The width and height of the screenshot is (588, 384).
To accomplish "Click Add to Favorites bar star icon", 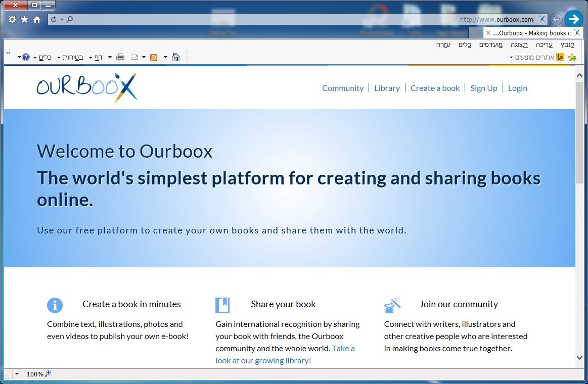I will coord(572,57).
